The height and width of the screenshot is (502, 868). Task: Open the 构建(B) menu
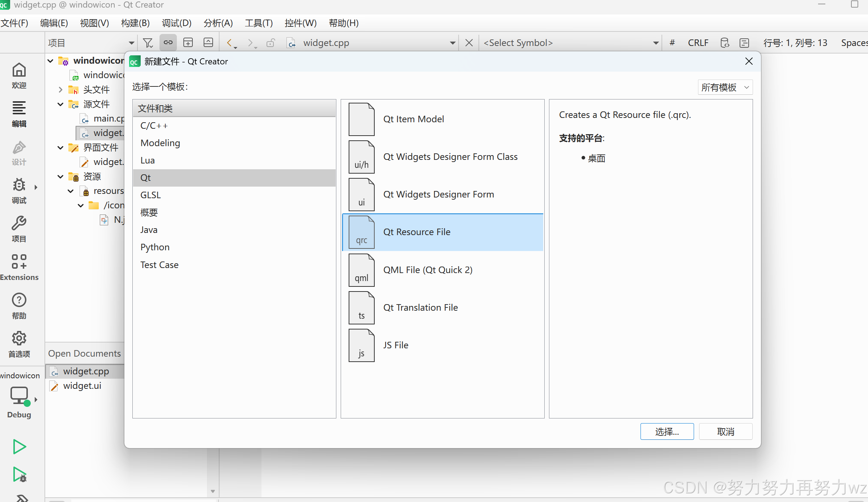135,23
